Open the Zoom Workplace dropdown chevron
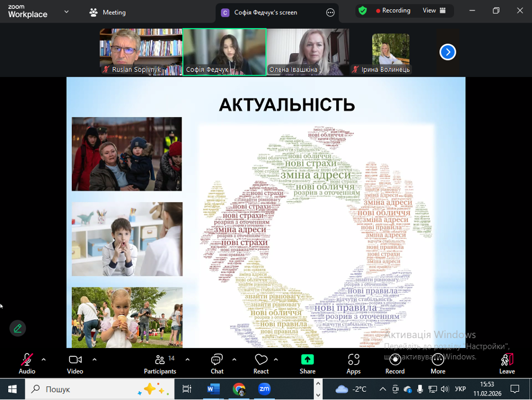 click(x=66, y=12)
